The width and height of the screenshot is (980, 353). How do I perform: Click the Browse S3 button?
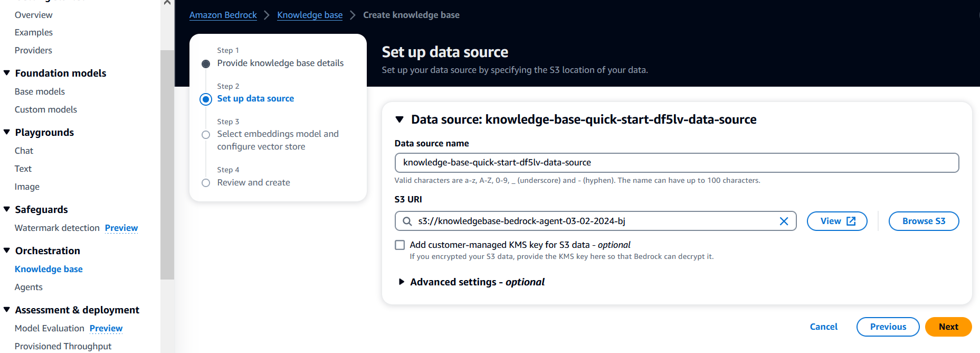[x=924, y=221]
